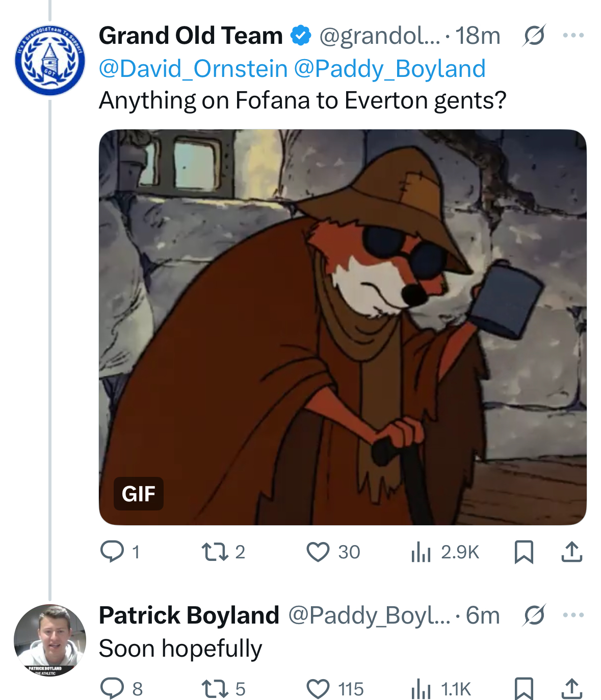601x700 pixels.
Task: Share the Grand Old Team tweet
Action: (x=572, y=552)
